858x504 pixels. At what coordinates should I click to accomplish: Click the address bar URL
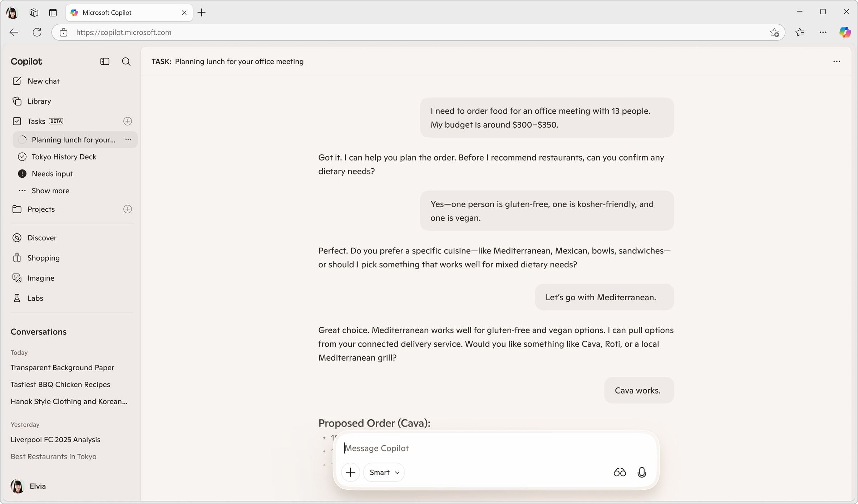click(124, 32)
